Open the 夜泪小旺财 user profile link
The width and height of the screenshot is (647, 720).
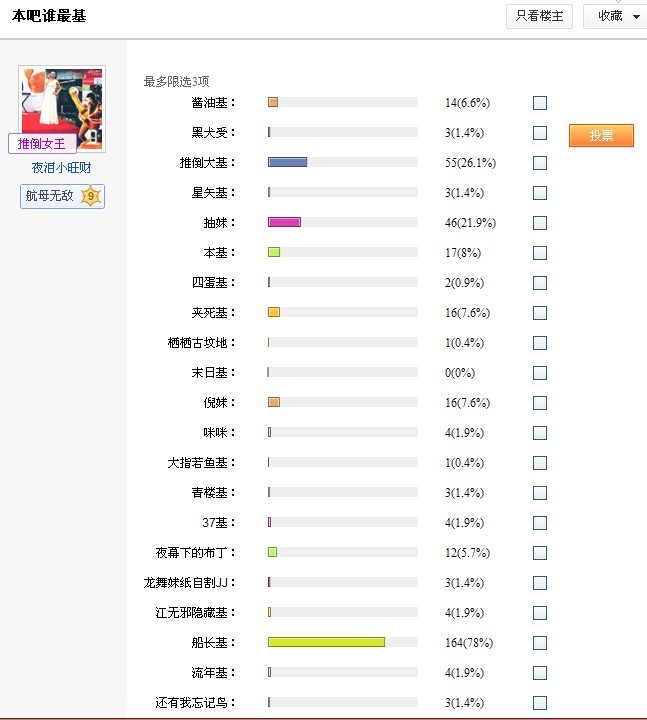(x=61, y=168)
